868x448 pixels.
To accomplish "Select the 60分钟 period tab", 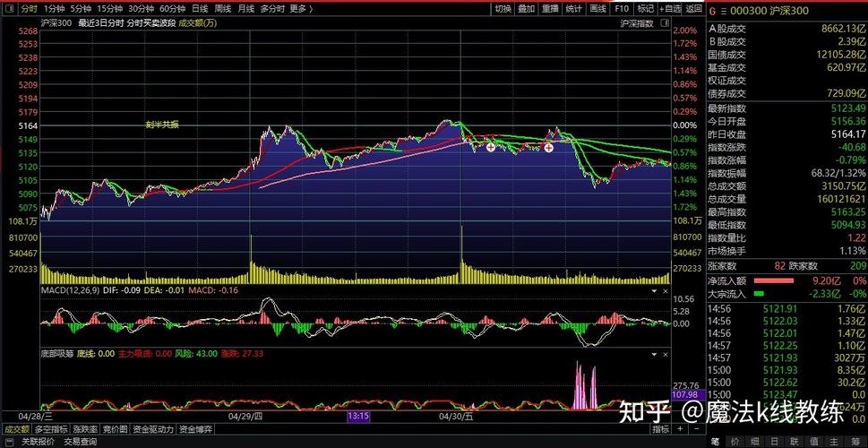I will click(x=173, y=9).
